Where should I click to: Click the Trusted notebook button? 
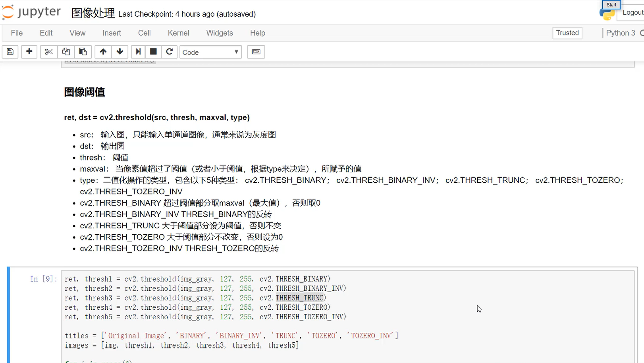[x=567, y=33]
